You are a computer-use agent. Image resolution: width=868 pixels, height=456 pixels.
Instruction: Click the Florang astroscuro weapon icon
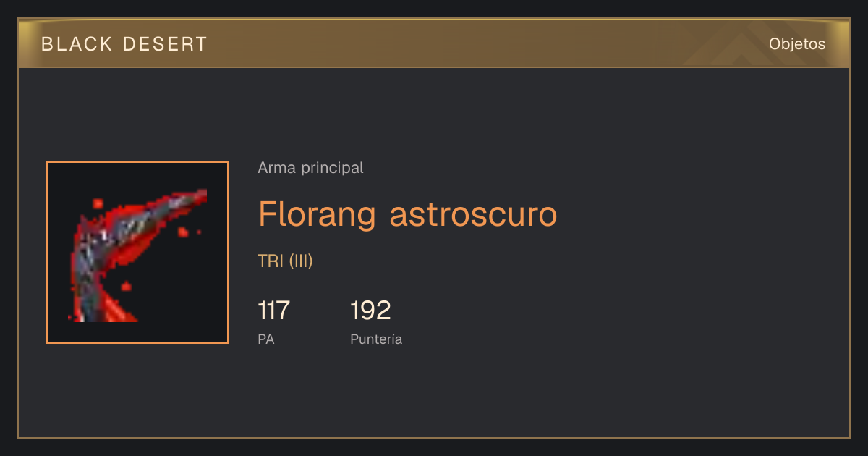pos(137,253)
